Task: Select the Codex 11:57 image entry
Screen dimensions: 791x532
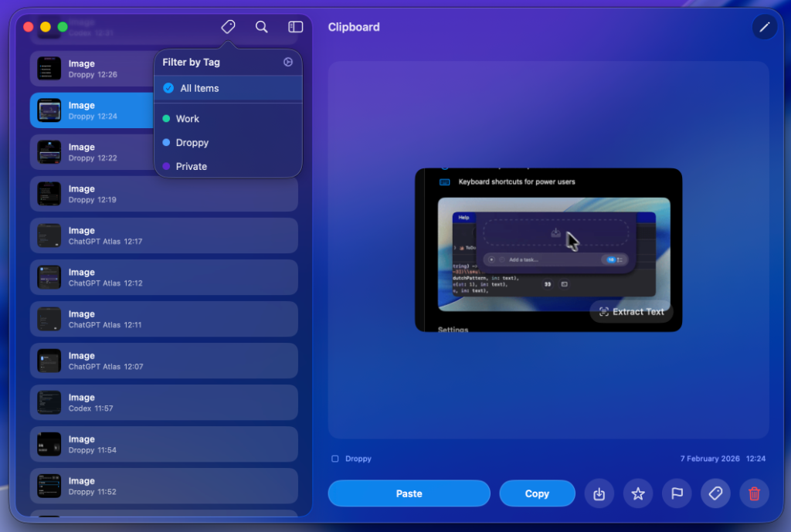Action: (x=164, y=402)
